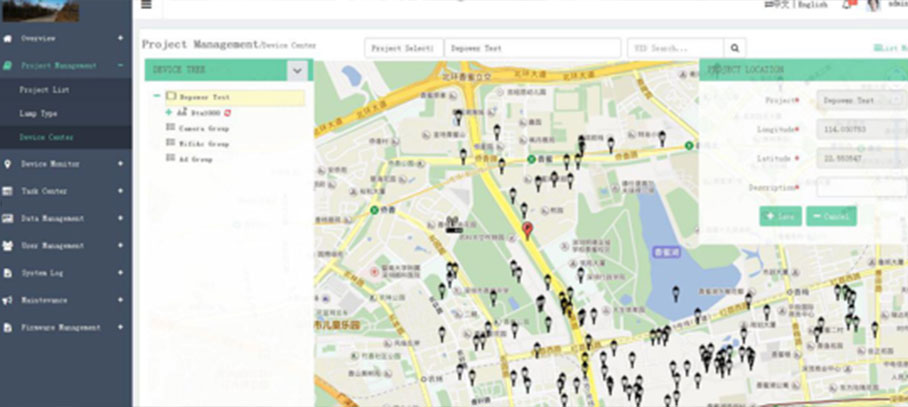The image size is (908, 407).
Task: Click the User Management people icon
Action: click(x=8, y=245)
